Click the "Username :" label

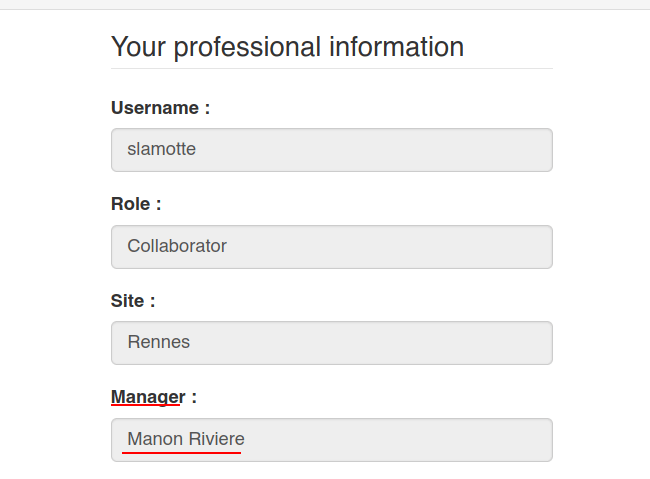(x=160, y=108)
